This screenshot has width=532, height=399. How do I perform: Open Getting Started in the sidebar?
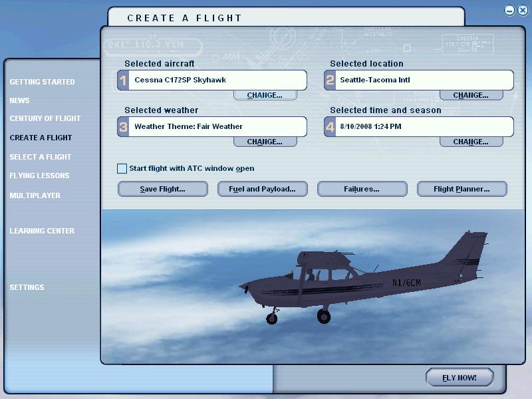42,82
